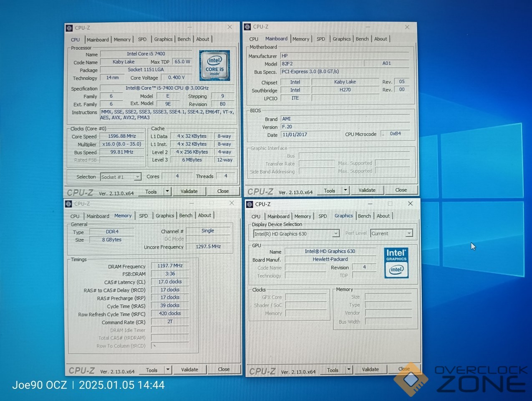Screen dimensions: 532x401
Task: Open the Memory tab in the GPU window
Action: click(x=303, y=216)
